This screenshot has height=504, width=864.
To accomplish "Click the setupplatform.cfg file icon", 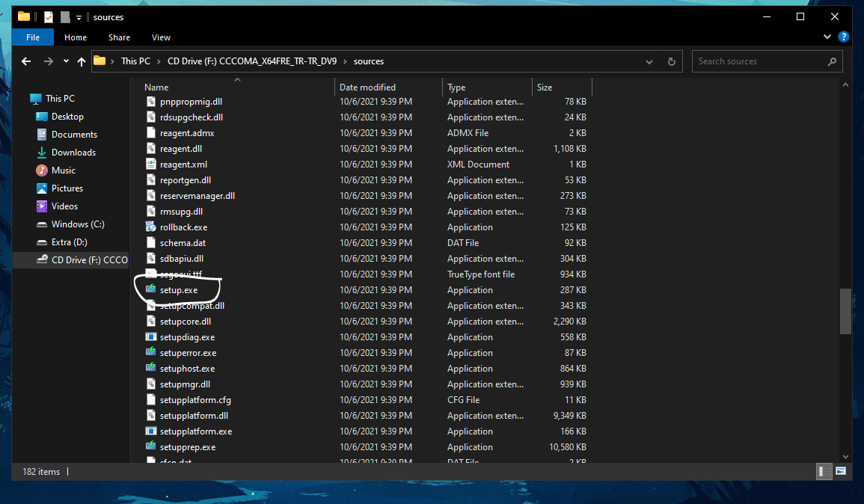I will point(150,399).
